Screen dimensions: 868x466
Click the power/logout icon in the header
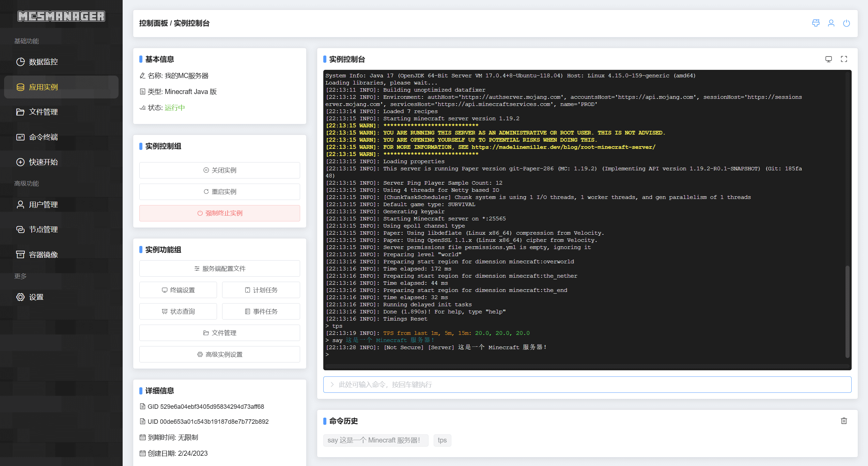(847, 23)
